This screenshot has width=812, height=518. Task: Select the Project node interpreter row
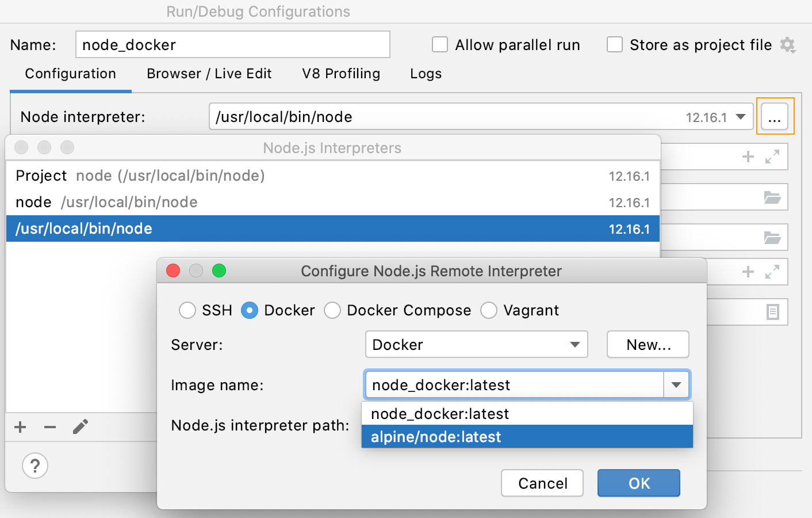pyautogui.click(x=332, y=176)
